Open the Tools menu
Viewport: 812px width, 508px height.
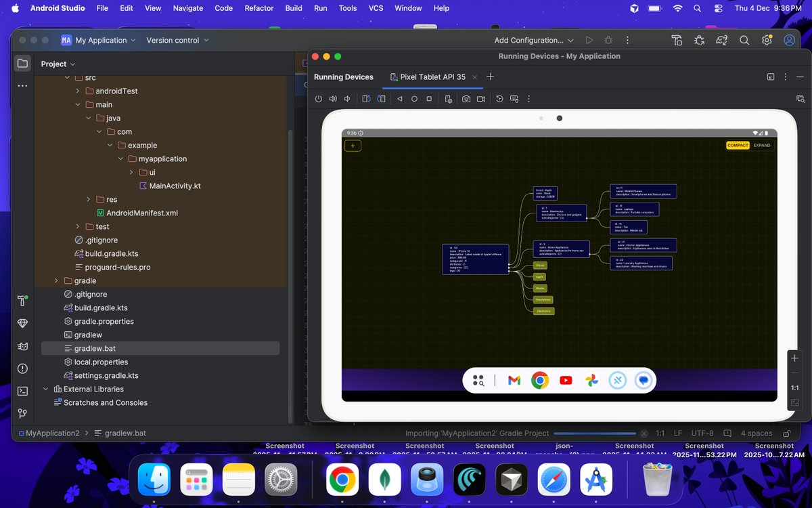(348, 8)
